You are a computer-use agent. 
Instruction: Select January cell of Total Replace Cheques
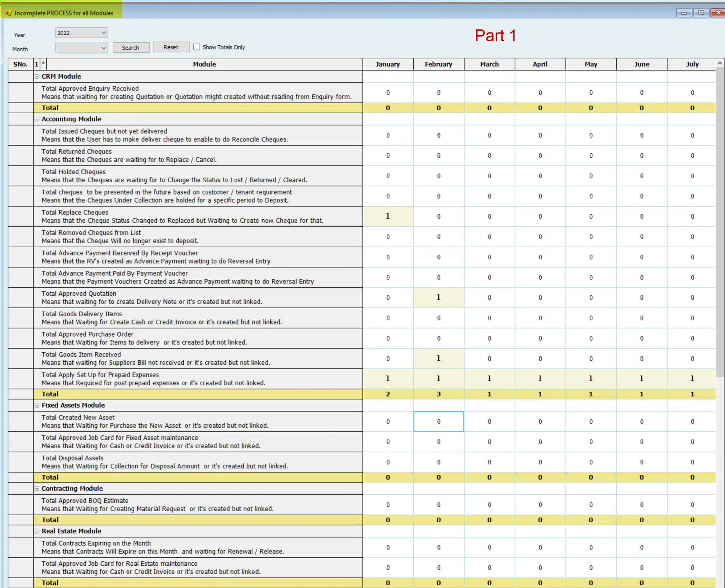(388, 217)
